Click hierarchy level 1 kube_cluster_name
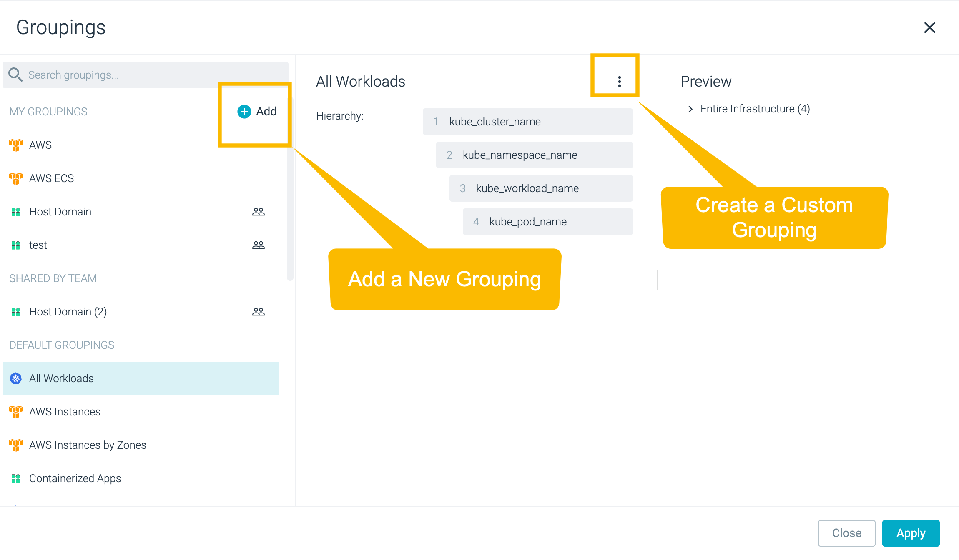The image size is (959, 560). 528,122
